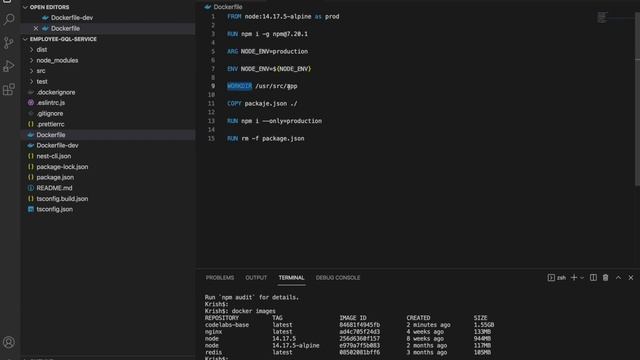Open the .dockerignore file

click(56, 92)
